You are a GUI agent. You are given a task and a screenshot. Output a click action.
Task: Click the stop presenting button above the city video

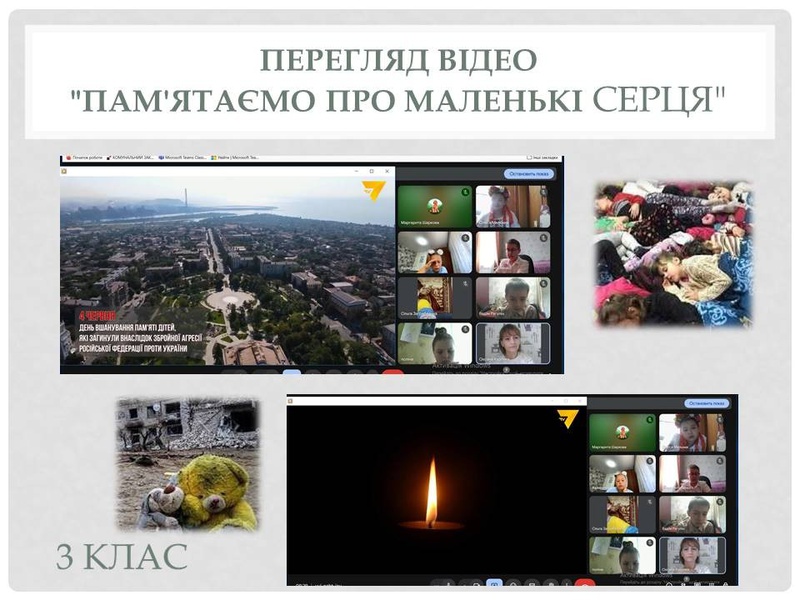click(528, 172)
